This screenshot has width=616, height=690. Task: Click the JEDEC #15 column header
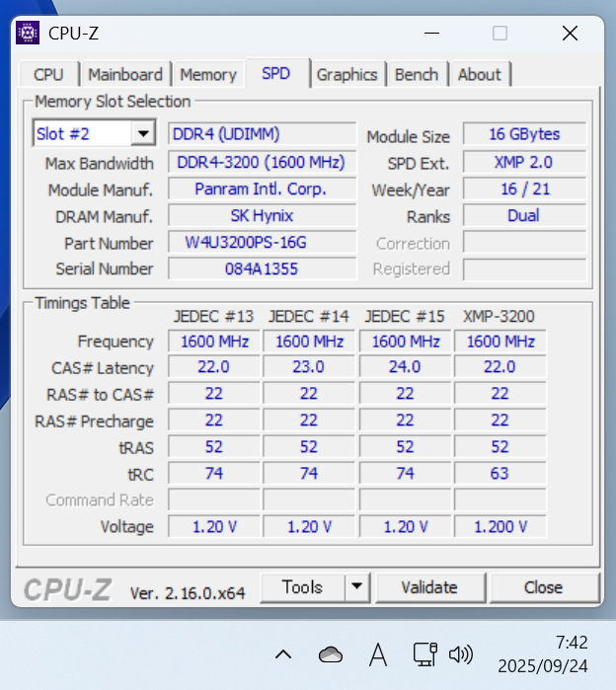405,317
